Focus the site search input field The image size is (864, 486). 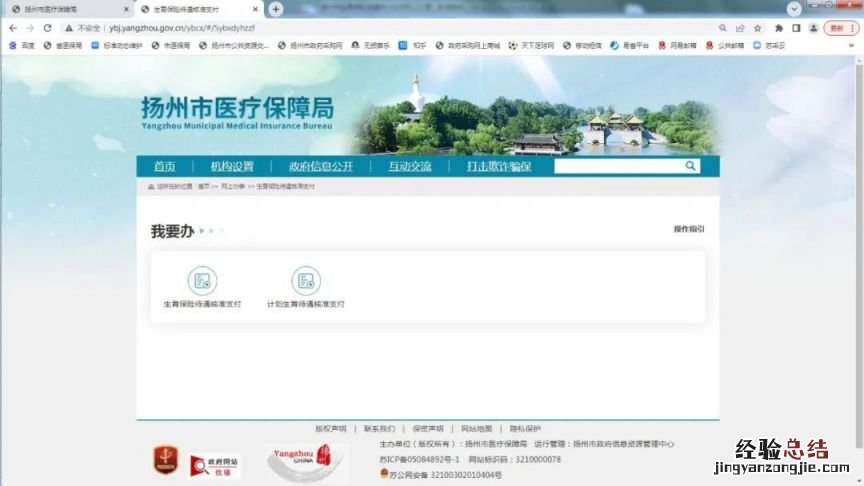(x=619, y=166)
